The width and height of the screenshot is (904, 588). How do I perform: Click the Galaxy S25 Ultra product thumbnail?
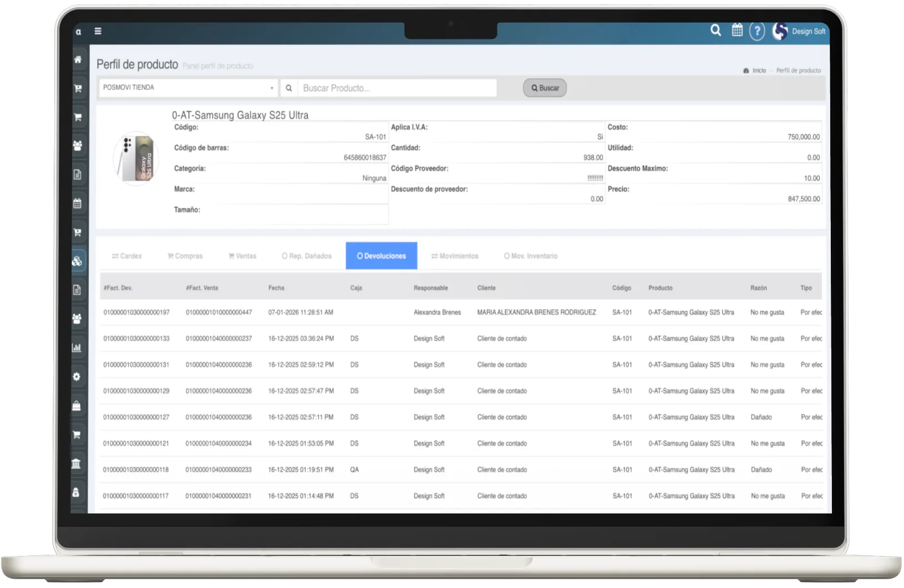136,159
